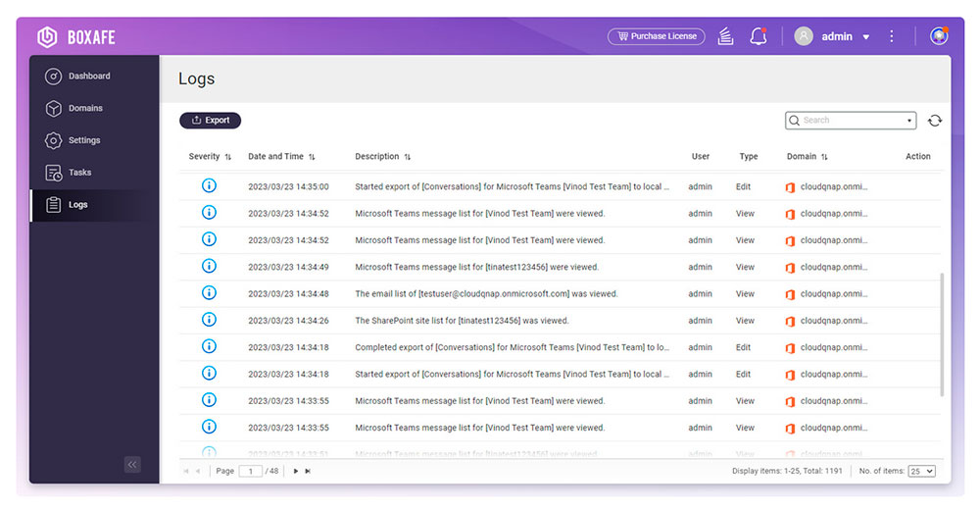Open the admin user dropdown

pos(832,36)
